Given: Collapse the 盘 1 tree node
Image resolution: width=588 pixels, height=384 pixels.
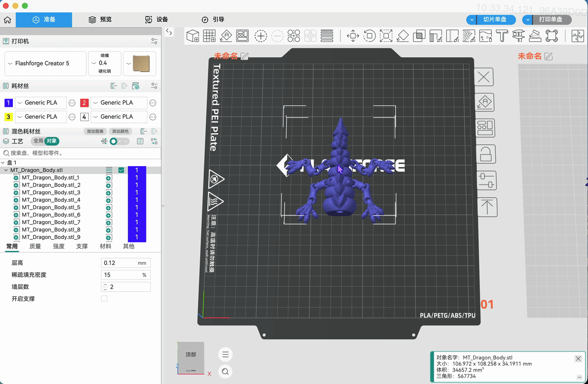Looking at the screenshot, I should (x=3, y=163).
